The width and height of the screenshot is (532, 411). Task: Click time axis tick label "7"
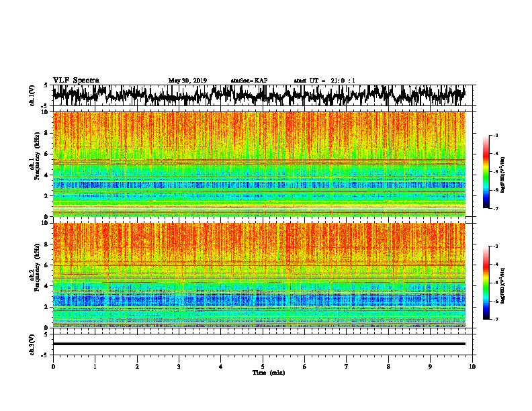click(347, 367)
